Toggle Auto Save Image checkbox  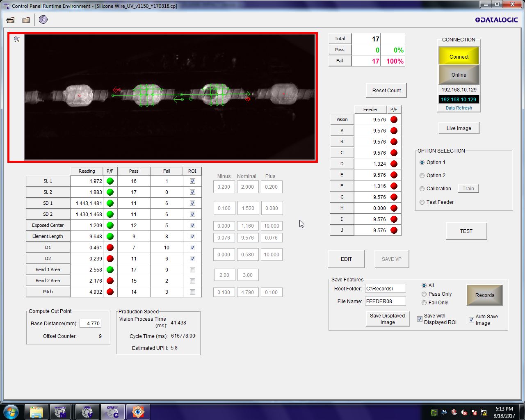point(471,320)
